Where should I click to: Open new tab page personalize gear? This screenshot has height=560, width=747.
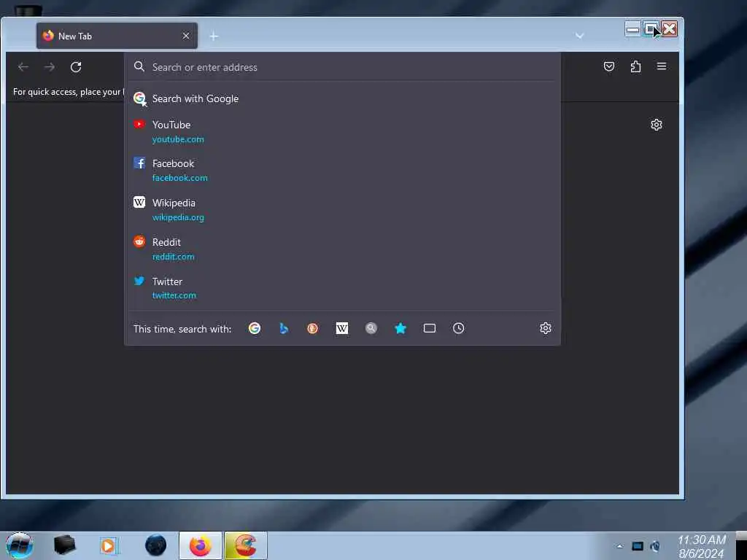657,125
